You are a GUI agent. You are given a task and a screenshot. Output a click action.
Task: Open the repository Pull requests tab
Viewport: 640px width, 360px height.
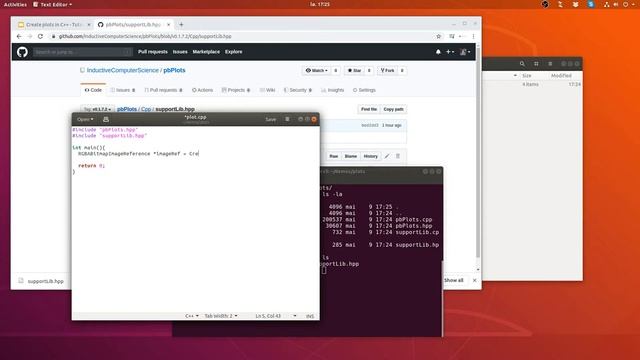163,90
